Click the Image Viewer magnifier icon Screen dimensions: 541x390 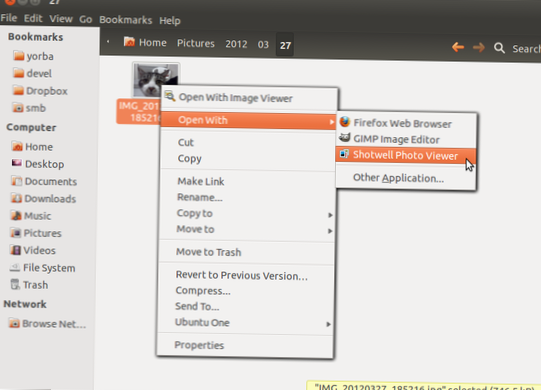pyautogui.click(x=170, y=96)
